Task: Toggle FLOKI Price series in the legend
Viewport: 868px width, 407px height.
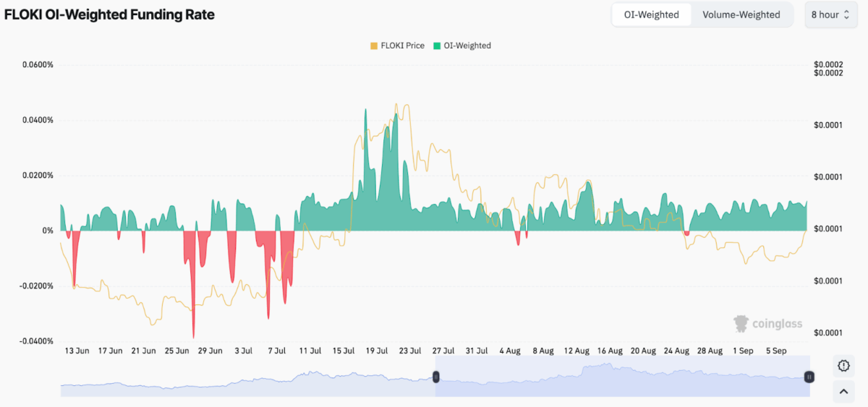Action: click(x=397, y=46)
